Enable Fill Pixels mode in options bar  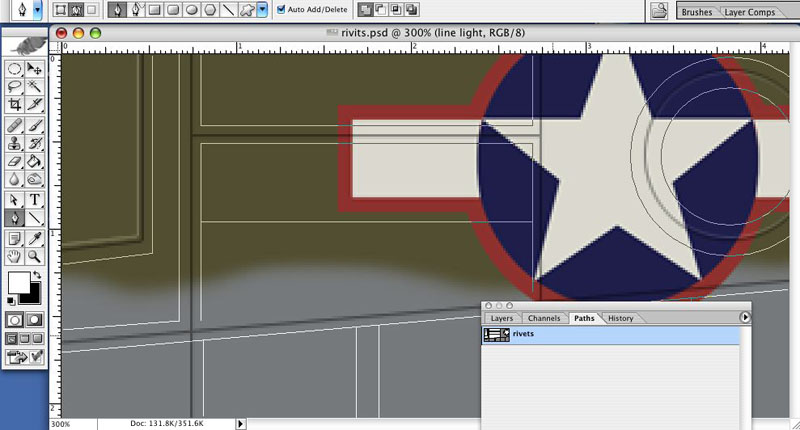(91, 9)
